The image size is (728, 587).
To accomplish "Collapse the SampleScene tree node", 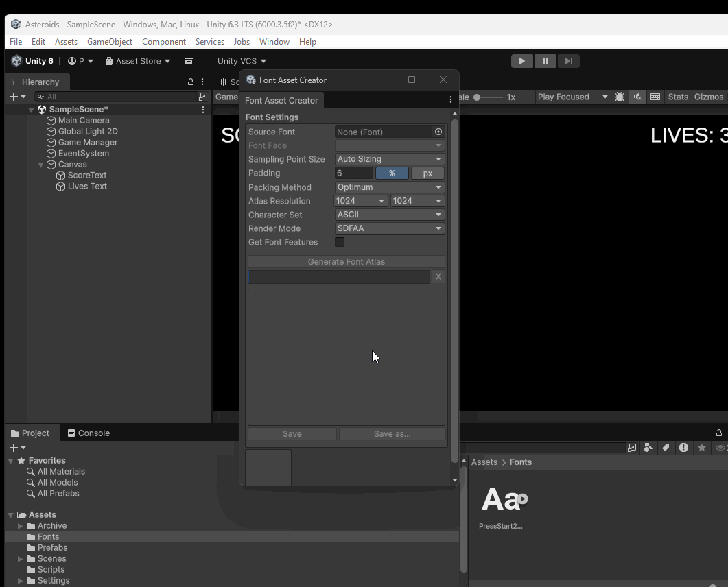I will (31, 110).
